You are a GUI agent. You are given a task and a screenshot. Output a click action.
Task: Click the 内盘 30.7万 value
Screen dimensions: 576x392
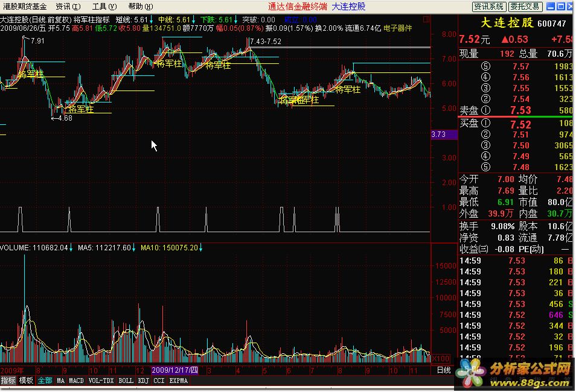point(560,213)
